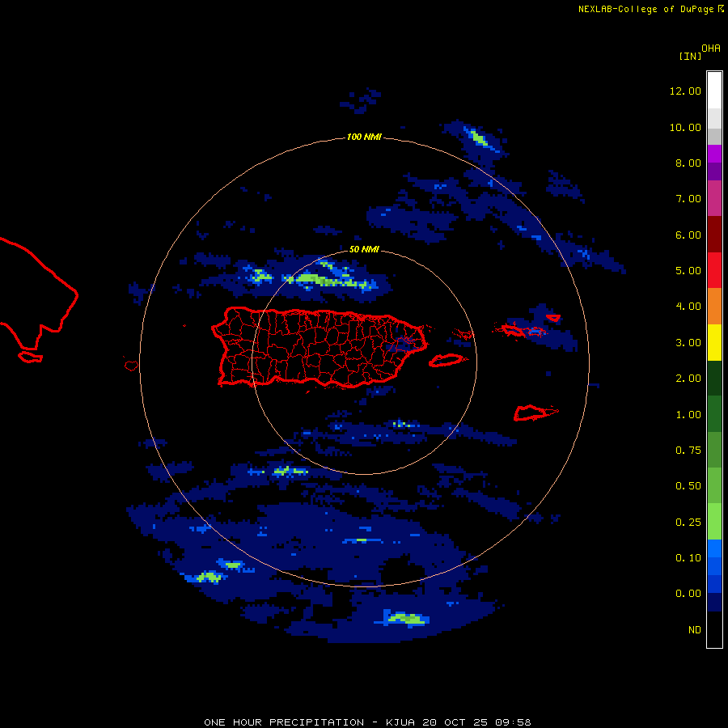Click the "09:58" timestamp
Image resolution: width=728 pixels, height=728 pixels.
[x=513, y=722]
